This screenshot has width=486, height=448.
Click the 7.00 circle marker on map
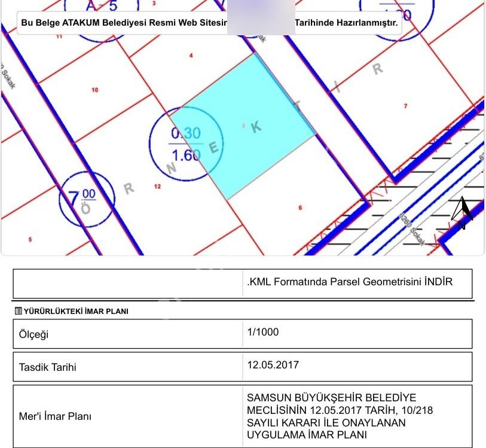point(87,199)
